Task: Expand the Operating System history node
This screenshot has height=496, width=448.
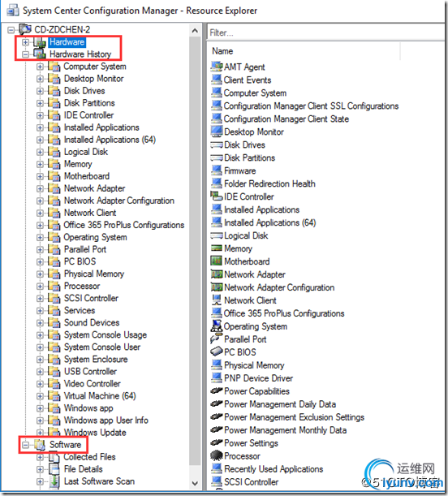Action: pos(40,237)
